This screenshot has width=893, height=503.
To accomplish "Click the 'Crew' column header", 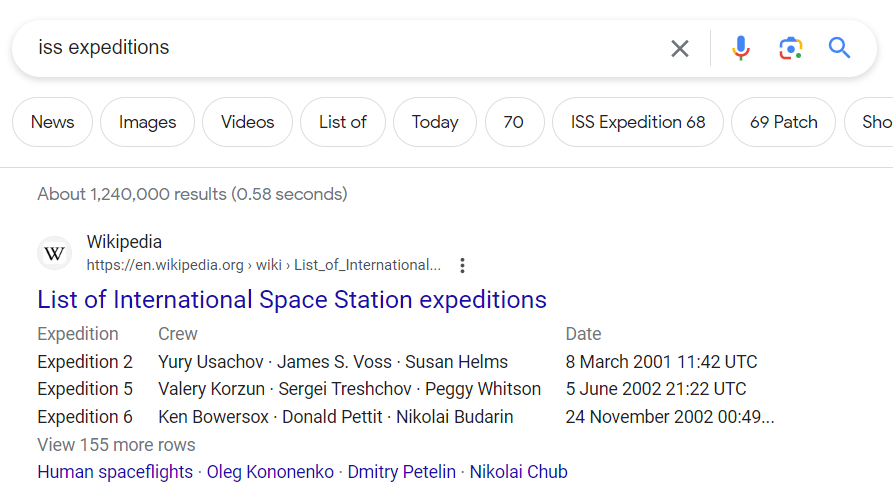I will 178,334.
